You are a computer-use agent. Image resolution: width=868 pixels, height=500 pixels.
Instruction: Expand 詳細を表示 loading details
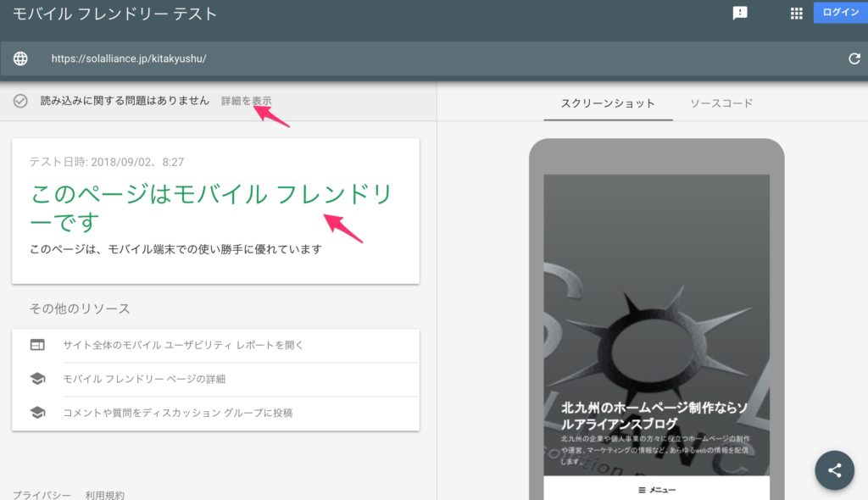[x=246, y=101]
